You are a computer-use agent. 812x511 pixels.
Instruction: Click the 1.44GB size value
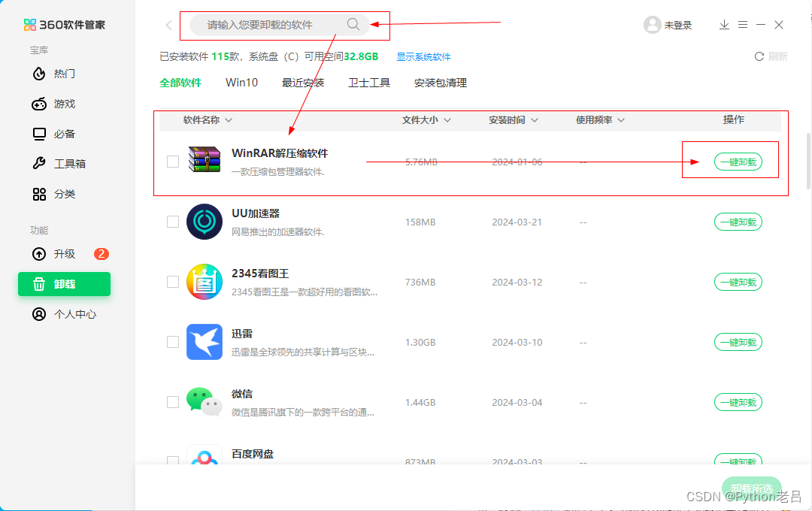tap(420, 402)
